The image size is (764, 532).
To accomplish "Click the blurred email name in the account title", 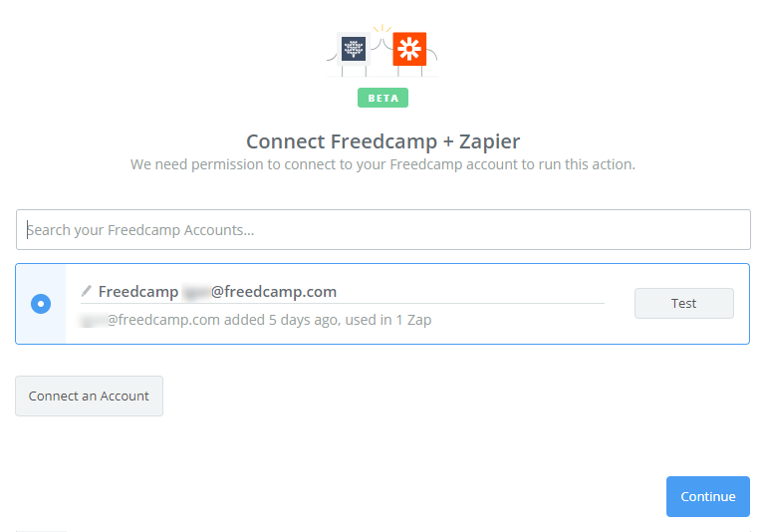I will 196,292.
